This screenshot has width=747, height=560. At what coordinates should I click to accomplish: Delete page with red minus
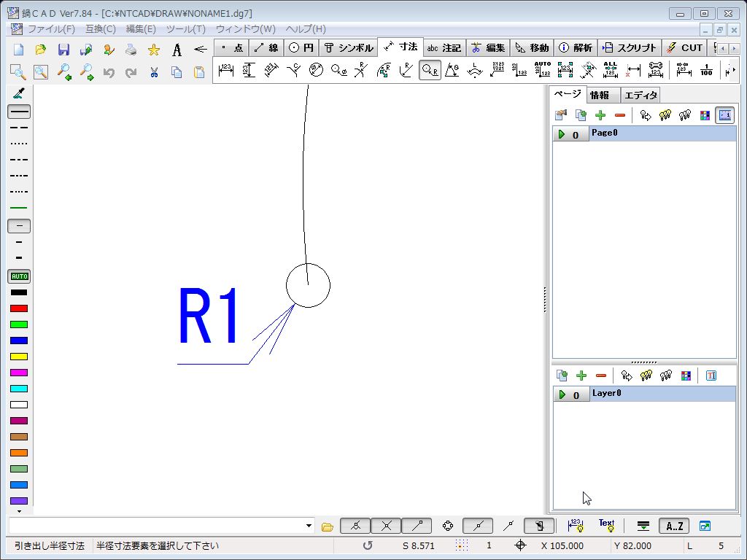click(620, 114)
